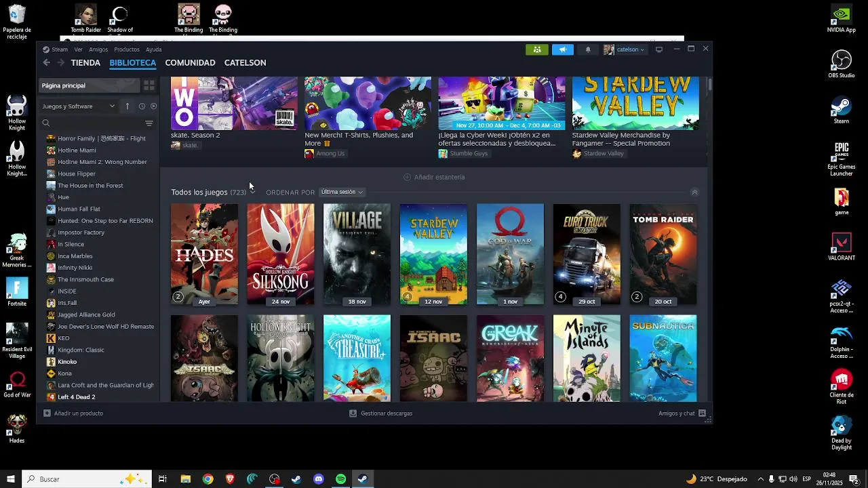Open the NVIDIA App desktop icon
The width and height of the screenshot is (868, 488).
841,19
